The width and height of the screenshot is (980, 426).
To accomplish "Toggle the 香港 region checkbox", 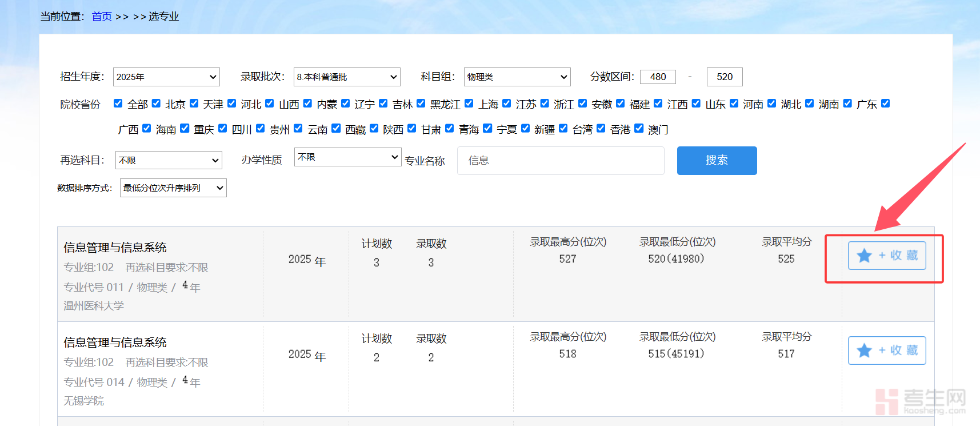I will (x=601, y=128).
